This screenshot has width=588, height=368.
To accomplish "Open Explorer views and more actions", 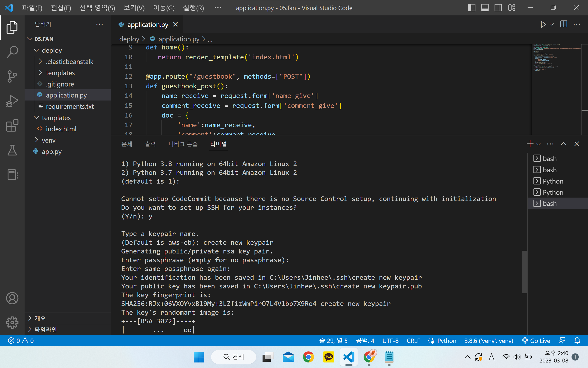I will click(99, 24).
